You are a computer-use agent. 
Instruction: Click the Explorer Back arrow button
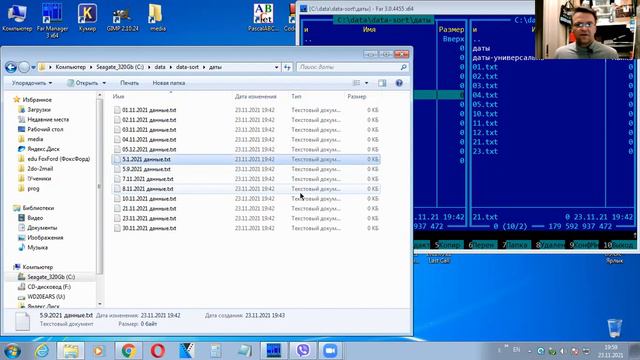click(x=11, y=67)
